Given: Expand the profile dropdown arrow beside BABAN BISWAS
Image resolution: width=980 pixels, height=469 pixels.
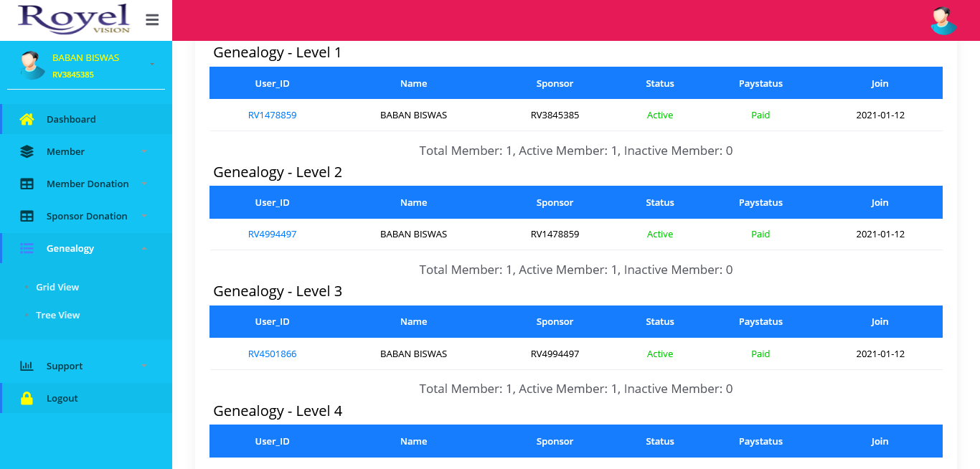Looking at the screenshot, I should 152,65.
